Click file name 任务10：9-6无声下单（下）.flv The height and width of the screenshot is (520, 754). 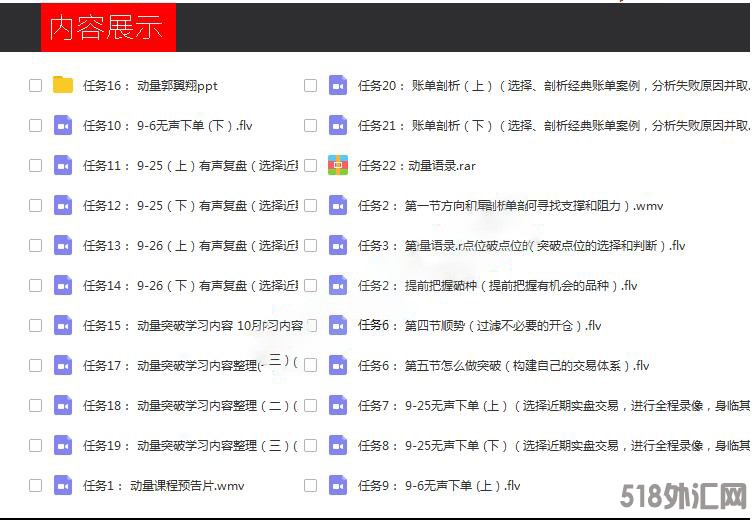click(x=168, y=126)
